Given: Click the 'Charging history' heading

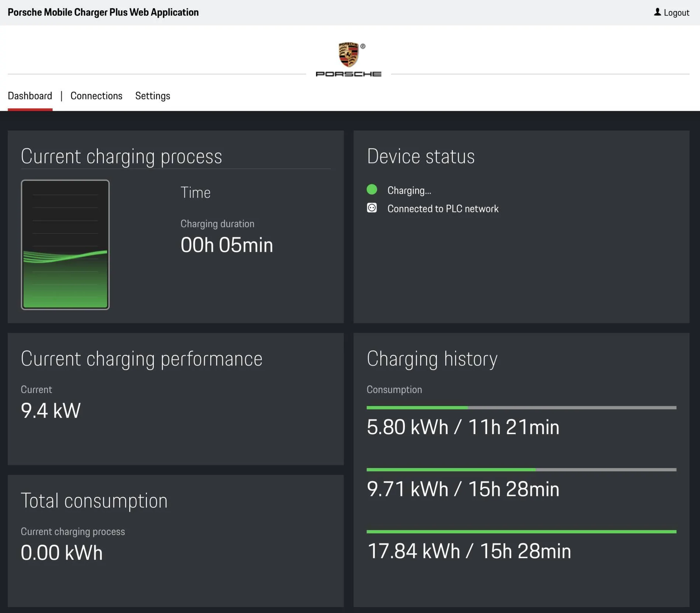Looking at the screenshot, I should pyautogui.click(x=432, y=359).
